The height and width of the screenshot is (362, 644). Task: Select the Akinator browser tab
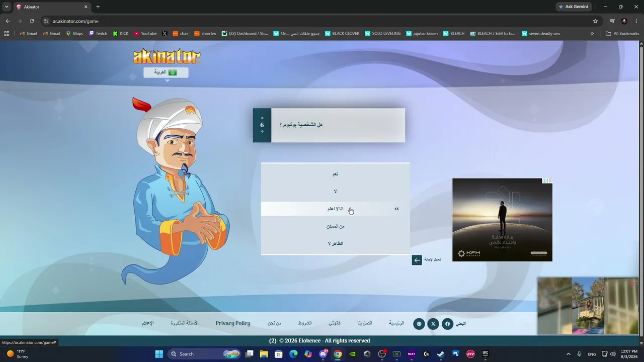(x=52, y=7)
